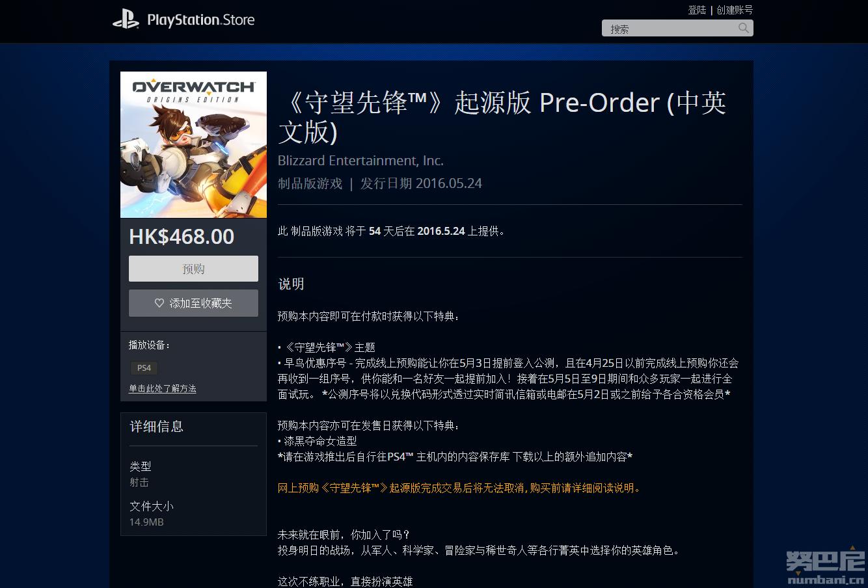Image resolution: width=868 pixels, height=588 pixels.
Task: Click the PlayStation logo icon
Action: click(x=125, y=20)
